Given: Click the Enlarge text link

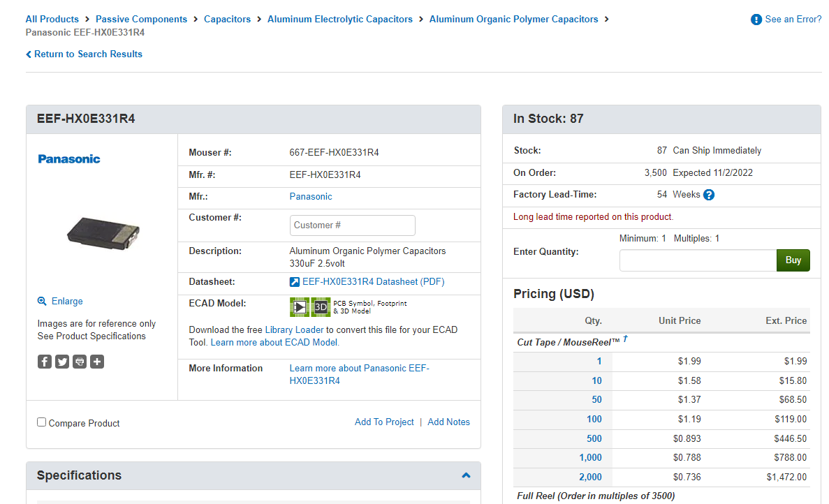Looking at the screenshot, I should tap(67, 301).
